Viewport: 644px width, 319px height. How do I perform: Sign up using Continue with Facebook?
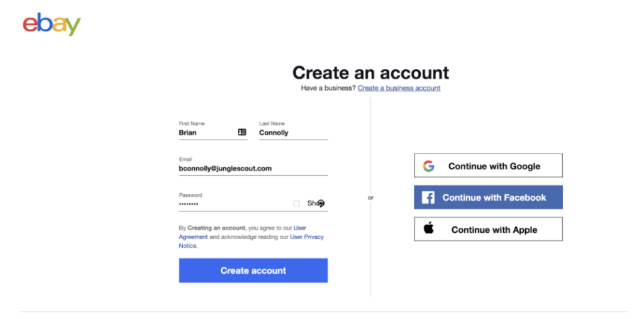tap(488, 198)
